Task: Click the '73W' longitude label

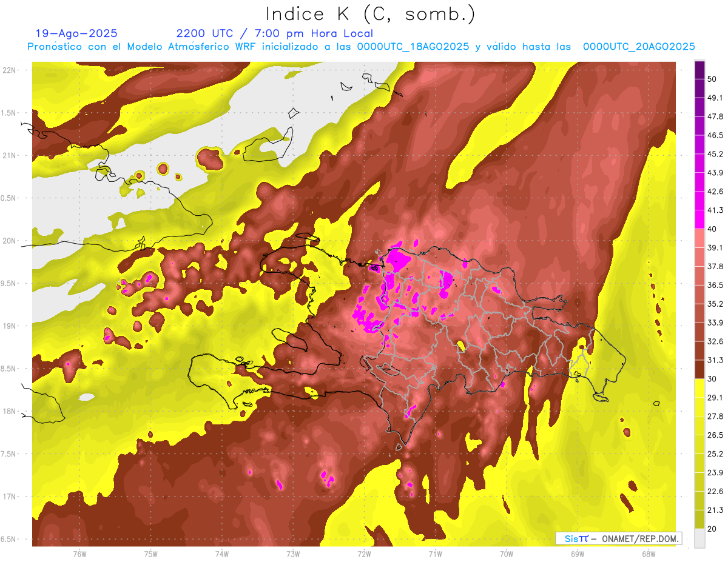Action: click(x=293, y=554)
